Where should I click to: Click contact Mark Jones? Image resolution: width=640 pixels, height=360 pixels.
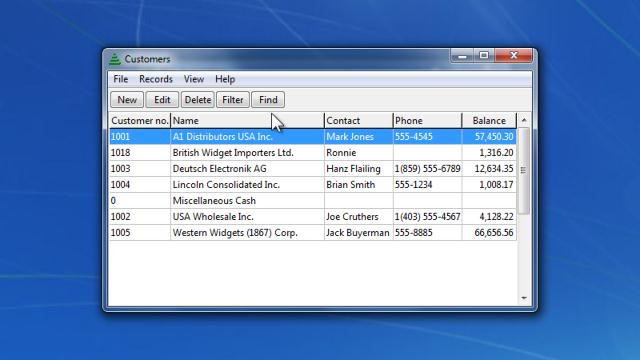[359, 137]
